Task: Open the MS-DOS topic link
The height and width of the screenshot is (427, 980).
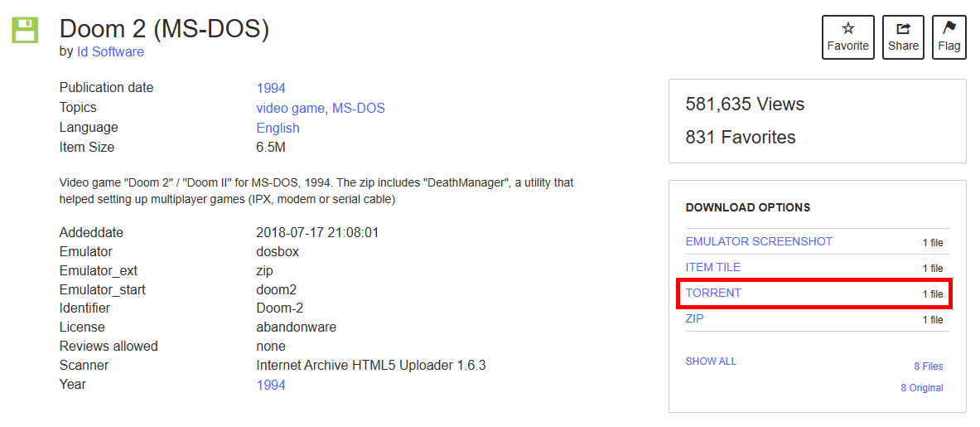Action: click(358, 108)
